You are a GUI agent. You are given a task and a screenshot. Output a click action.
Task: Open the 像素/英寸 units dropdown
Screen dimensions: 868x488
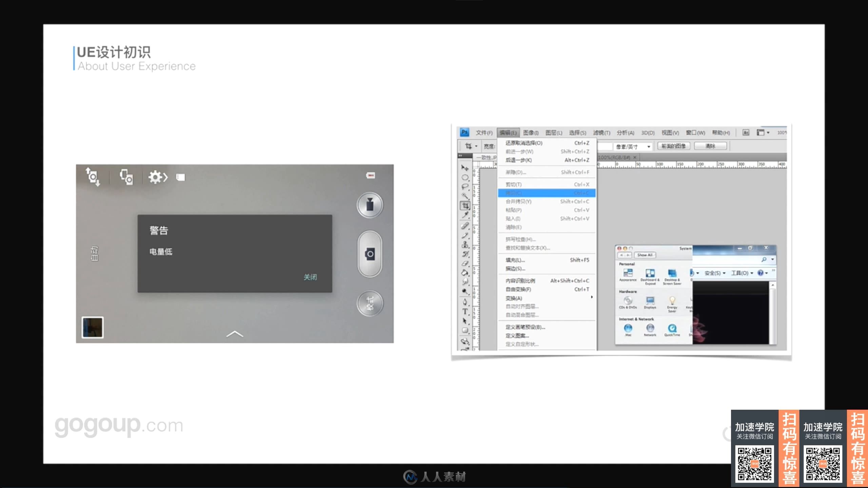tap(633, 146)
